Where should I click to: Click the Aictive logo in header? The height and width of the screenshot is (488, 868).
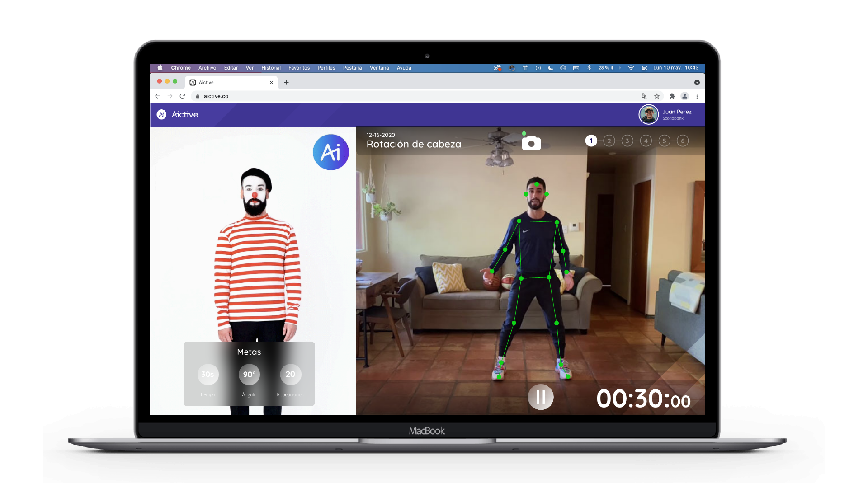[178, 115]
